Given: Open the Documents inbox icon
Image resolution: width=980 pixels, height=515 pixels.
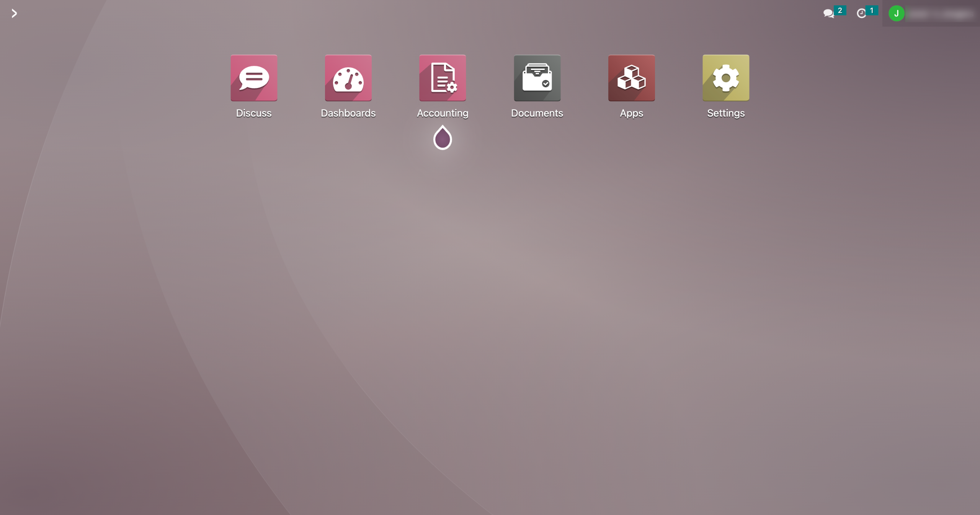Looking at the screenshot, I should click(537, 78).
